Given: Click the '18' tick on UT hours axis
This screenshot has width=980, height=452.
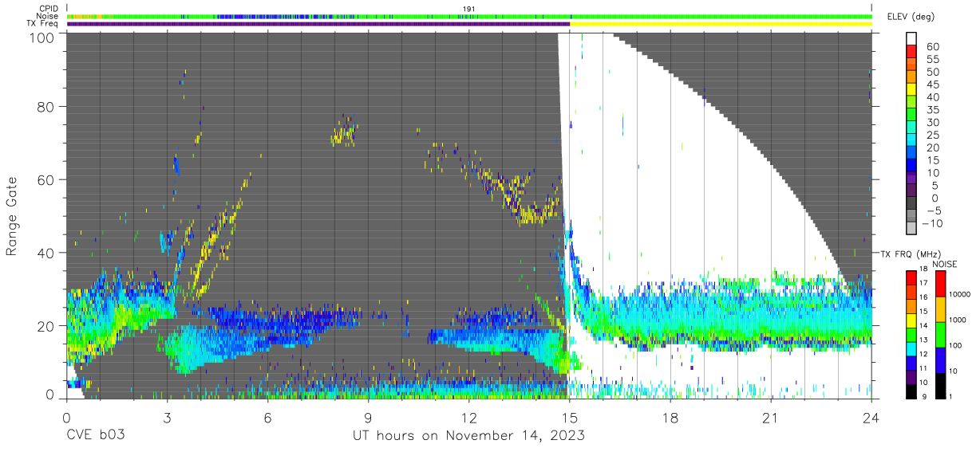Looking at the screenshot, I should pos(670,417).
